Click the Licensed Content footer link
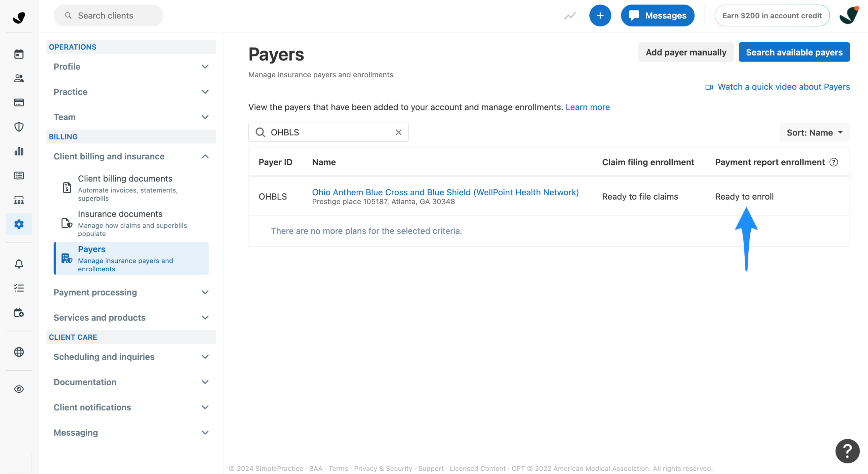This screenshot has height=474, width=868. point(478,468)
